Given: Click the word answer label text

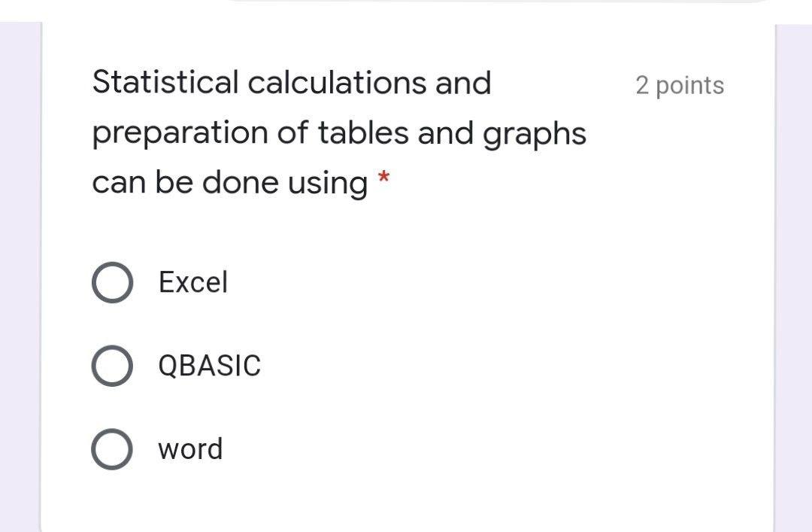Looking at the screenshot, I should click(190, 449).
